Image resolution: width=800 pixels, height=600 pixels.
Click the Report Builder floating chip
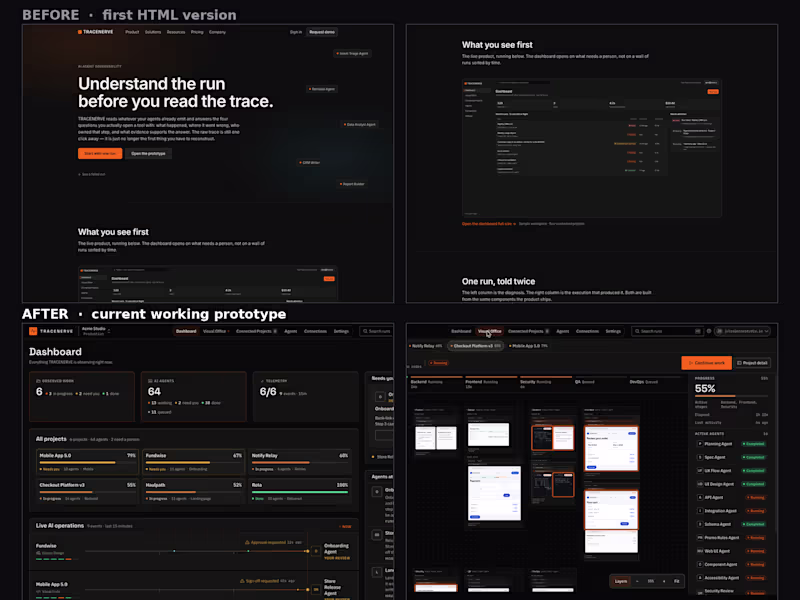click(x=352, y=184)
